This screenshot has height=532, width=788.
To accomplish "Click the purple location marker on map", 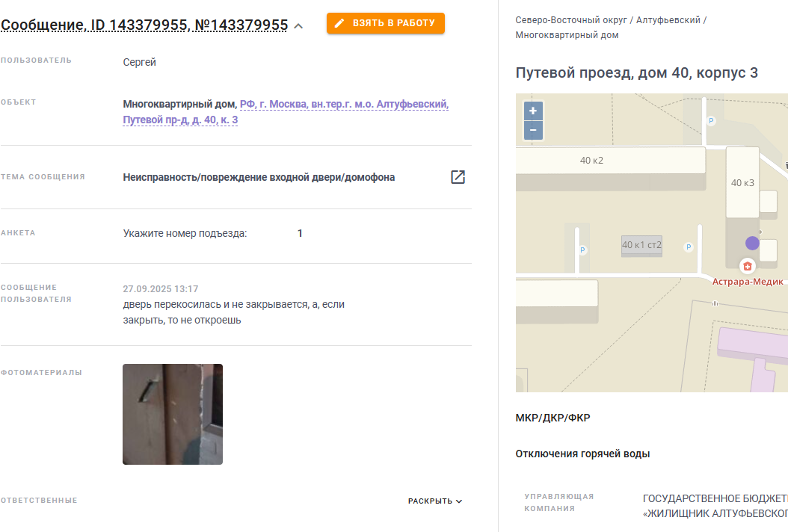I will [x=752, y=243].
